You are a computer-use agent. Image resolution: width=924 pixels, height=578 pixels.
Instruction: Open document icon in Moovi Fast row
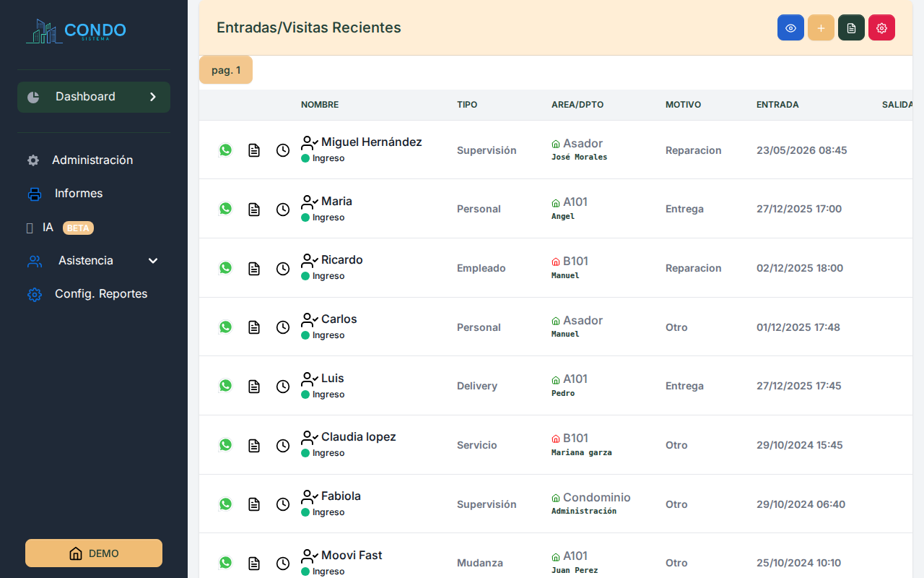(254, 563)
